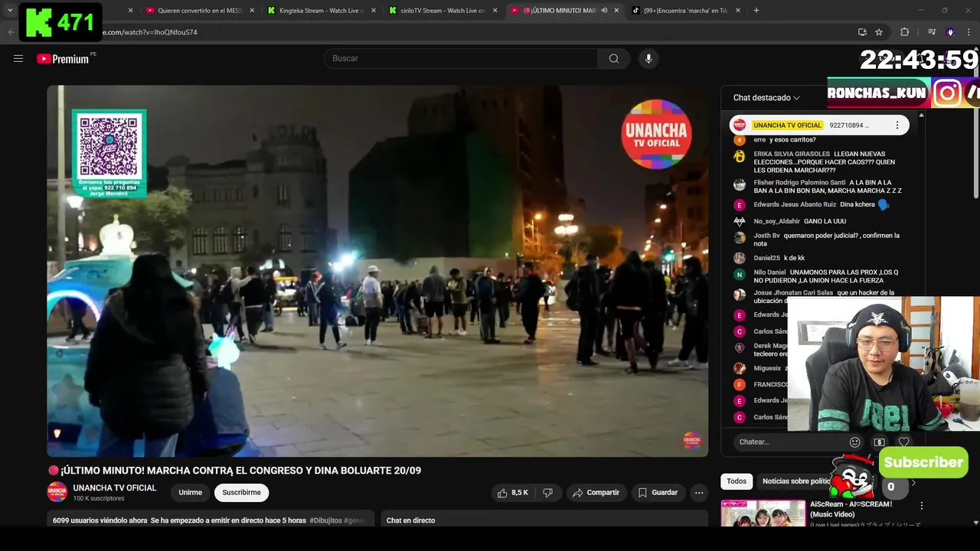Click the Daniel25 chat author
This screenshot has height=551, width=980.
(x=766, y=258)
